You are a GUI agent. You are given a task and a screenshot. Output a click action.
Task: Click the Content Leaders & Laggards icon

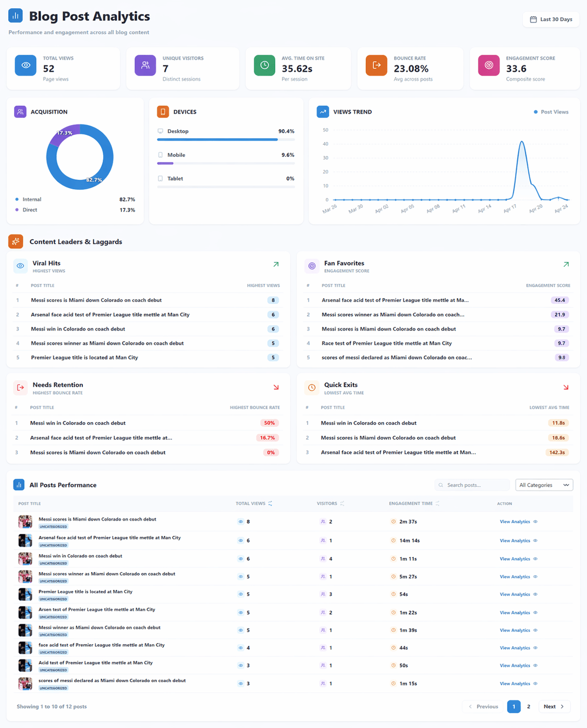point(16,241)
